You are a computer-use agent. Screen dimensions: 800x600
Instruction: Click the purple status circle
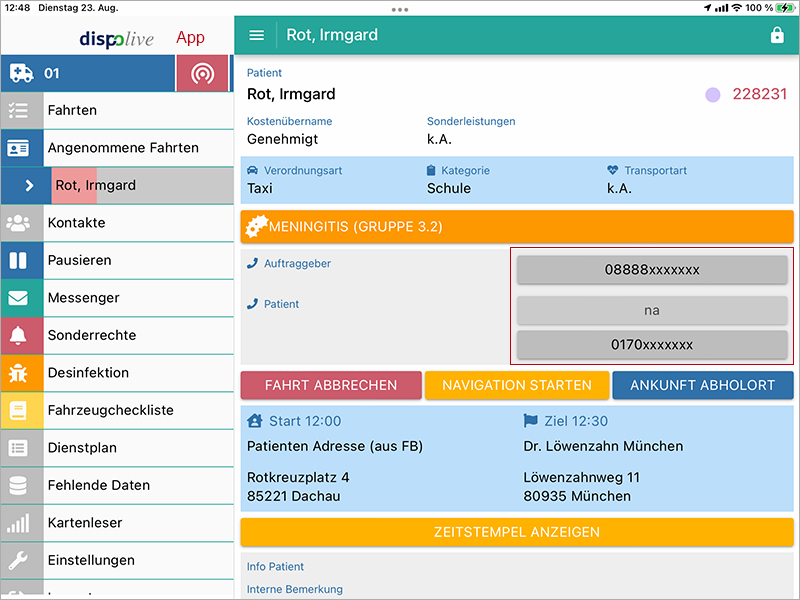[x=712, y=95]
